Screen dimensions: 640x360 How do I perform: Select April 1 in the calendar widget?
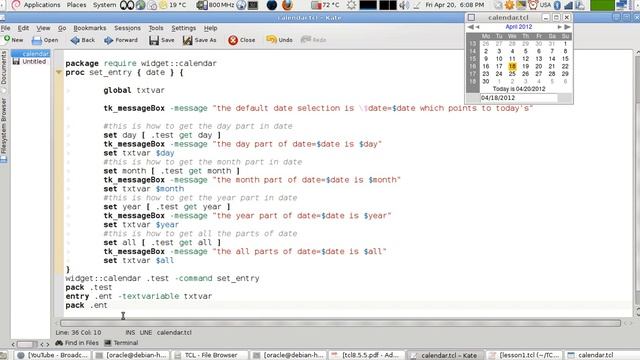[565, 44]
